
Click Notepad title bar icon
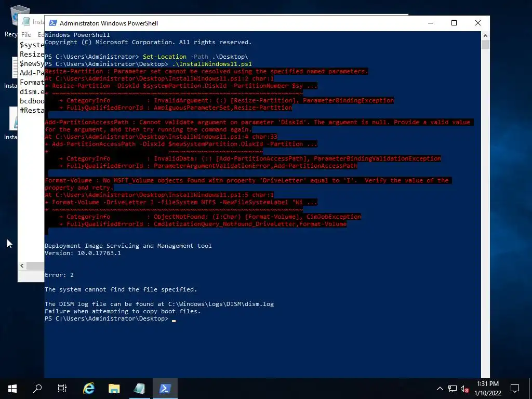[26, 22]
